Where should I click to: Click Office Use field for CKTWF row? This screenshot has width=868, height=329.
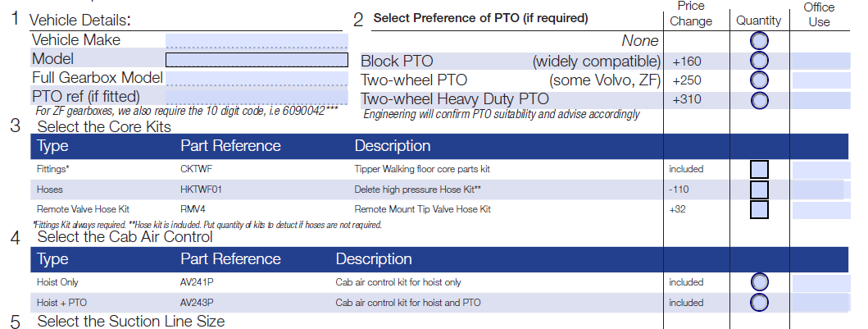click(821, 170)
